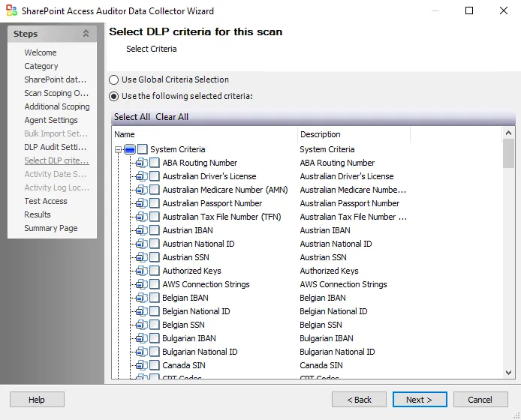
Task: Check the Belgian SSN checkbox
Action: pos(154,325)
